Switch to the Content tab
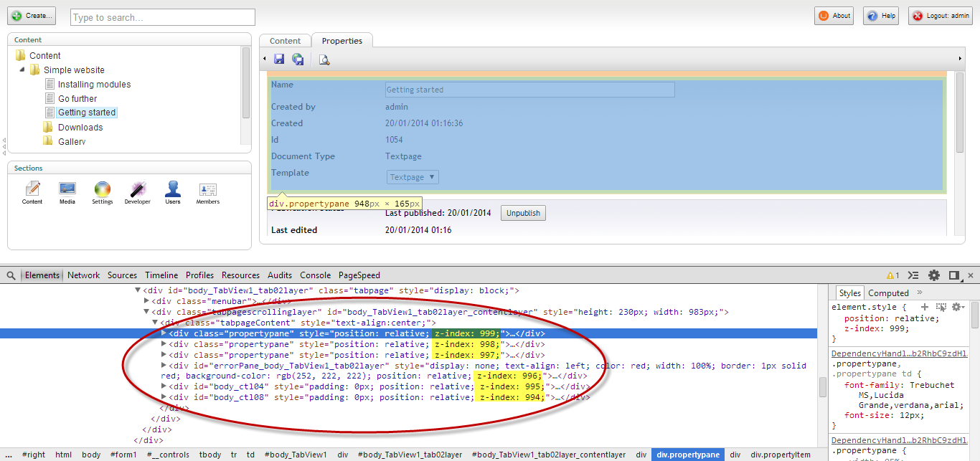This screenshot has width=980, height=461. point(285,41)
